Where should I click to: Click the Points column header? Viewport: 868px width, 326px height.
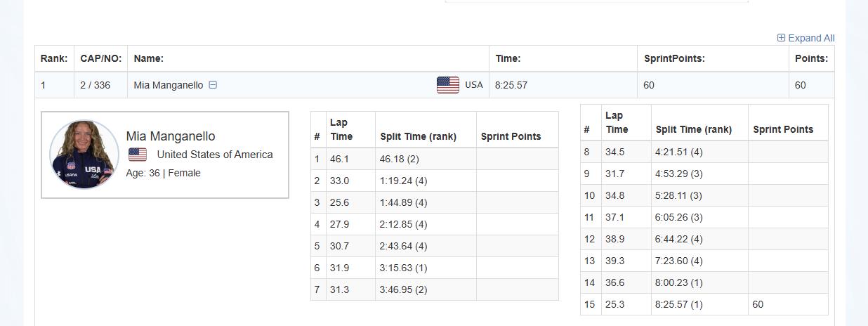click(x=811, y=59)
